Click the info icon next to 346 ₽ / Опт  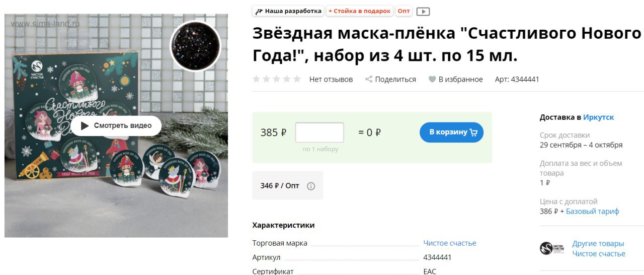311,186
